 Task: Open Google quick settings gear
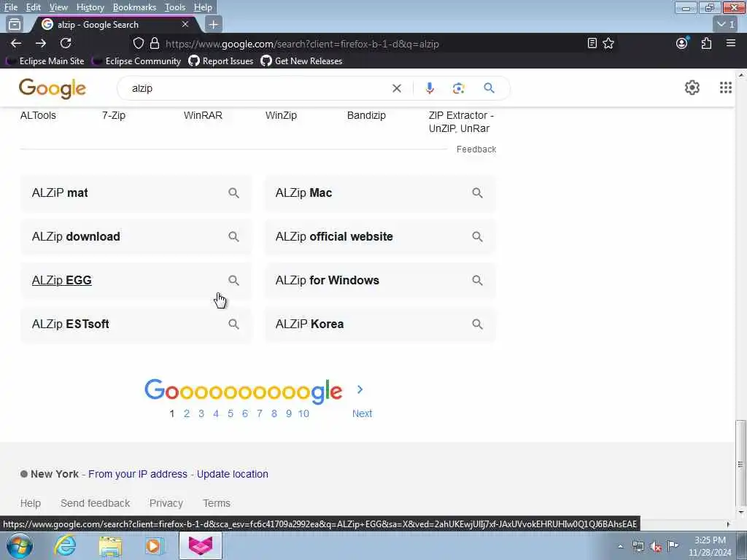692,87
